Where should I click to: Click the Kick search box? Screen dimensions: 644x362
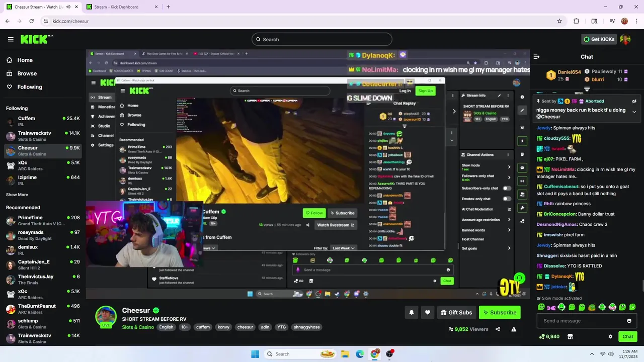point(322,39)
